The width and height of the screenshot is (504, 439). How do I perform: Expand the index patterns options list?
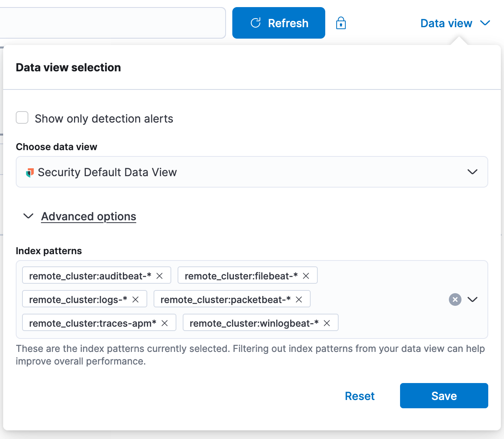click(472, 299)
